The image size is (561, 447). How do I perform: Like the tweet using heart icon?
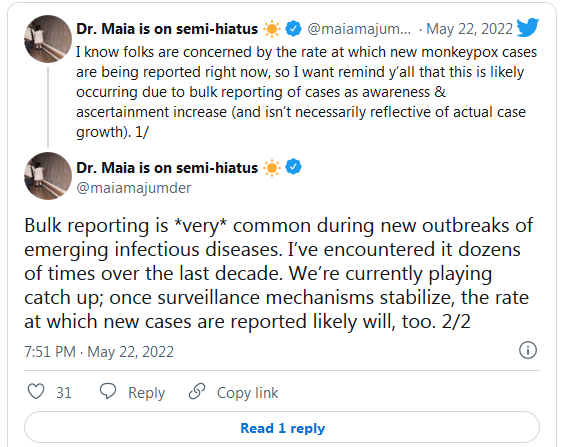pos(36,392)
